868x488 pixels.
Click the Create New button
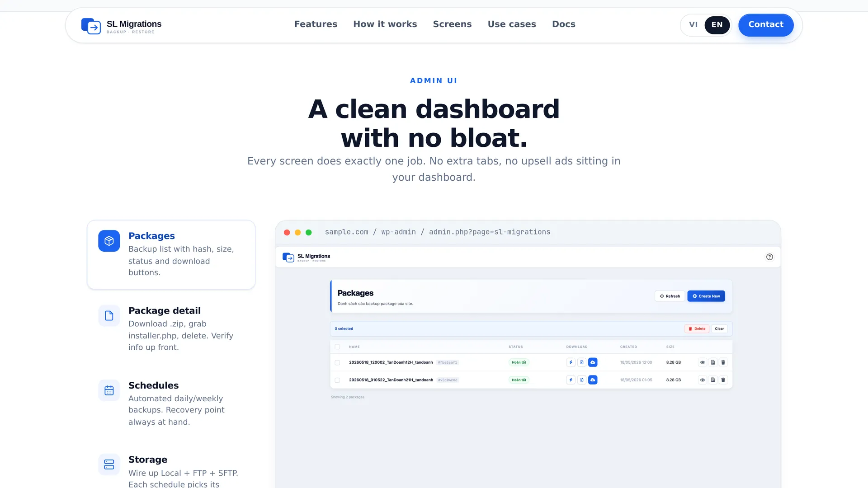706,296
